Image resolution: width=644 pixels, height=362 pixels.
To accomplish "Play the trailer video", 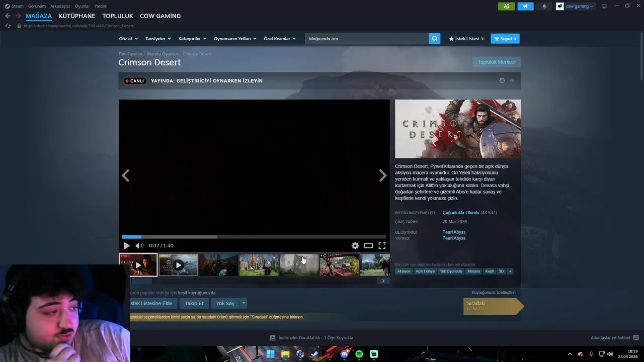I will tap(126, 246).
